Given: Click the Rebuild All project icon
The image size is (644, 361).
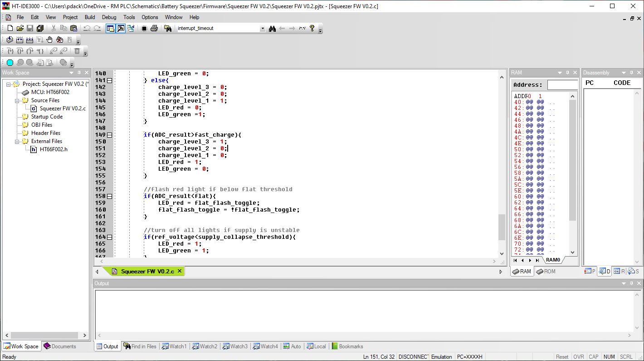Looking at the screenshot, I should tap(29, 40).
